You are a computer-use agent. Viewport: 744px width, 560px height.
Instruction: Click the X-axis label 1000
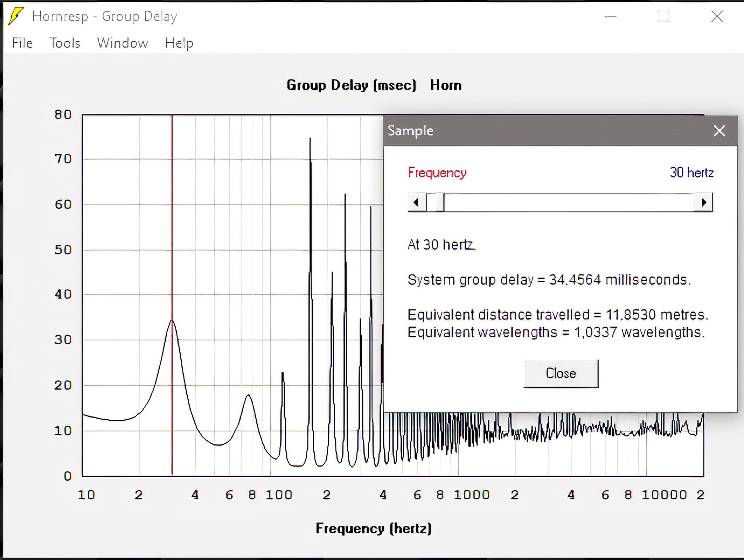[x=472, y=495]
